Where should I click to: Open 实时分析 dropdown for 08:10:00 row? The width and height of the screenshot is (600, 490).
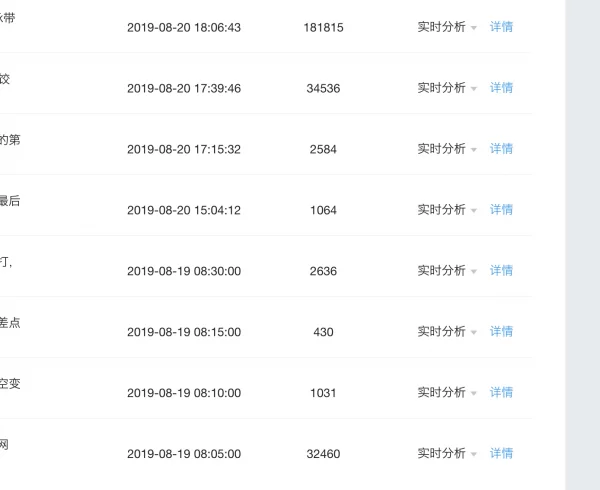447,393
